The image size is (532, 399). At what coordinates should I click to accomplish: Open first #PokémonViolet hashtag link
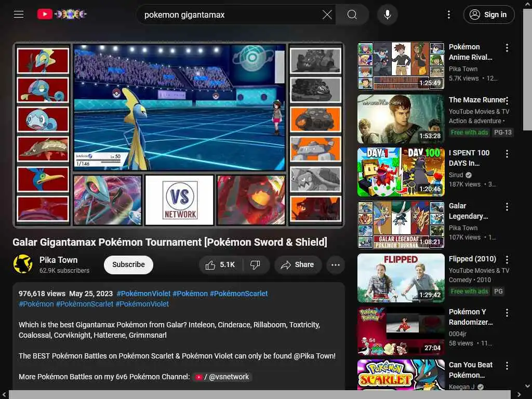pyautogui.click(x=143, y=294)
